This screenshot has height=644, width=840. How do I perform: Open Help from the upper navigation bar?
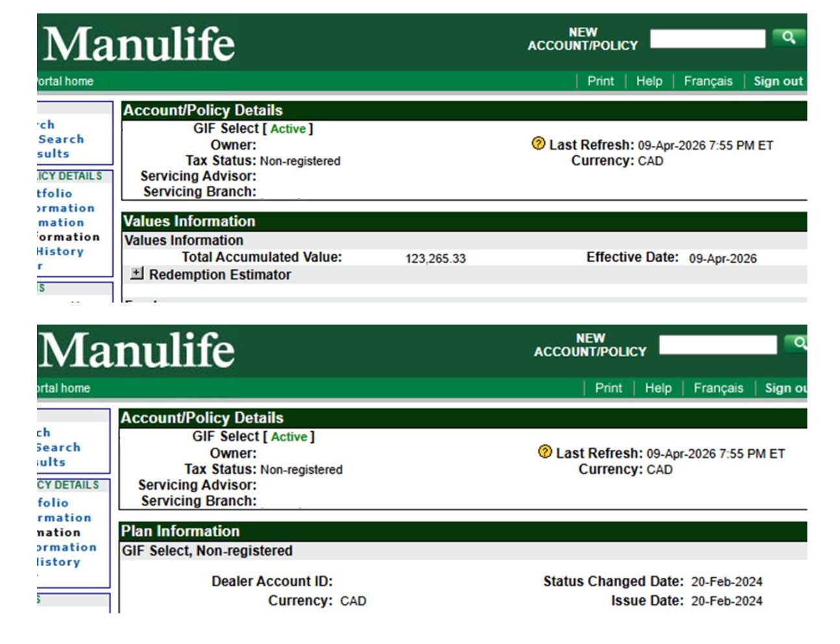649,81
